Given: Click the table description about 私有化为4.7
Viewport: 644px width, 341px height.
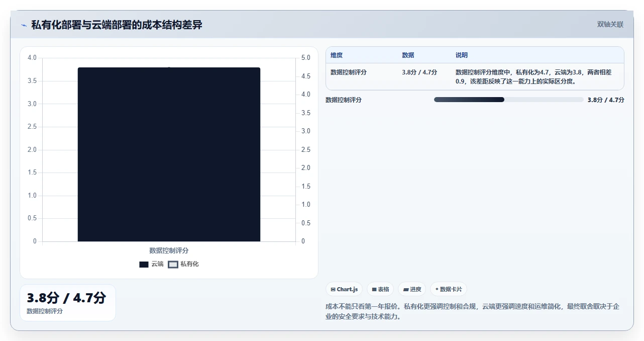Looking at the screenshot, I should coord(533,76).
